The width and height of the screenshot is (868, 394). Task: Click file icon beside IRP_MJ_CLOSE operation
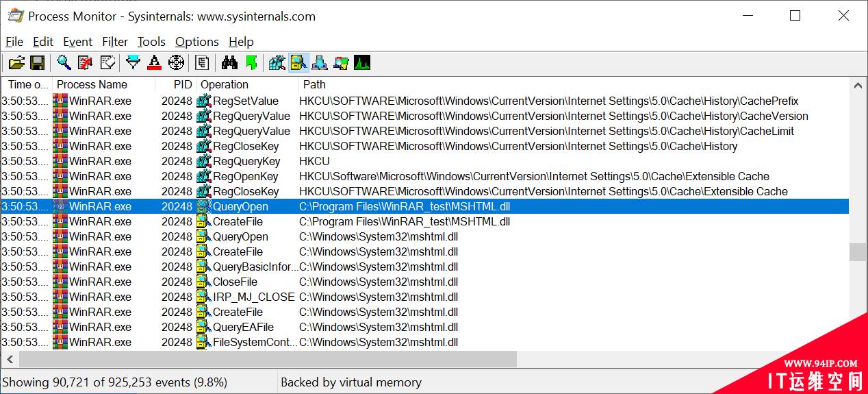tap(204, 297)
